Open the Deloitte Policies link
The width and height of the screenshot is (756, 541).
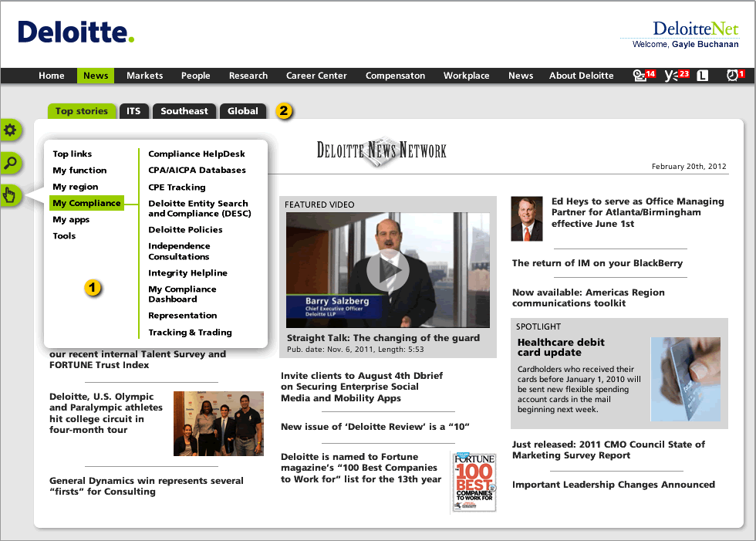[186, 229]
